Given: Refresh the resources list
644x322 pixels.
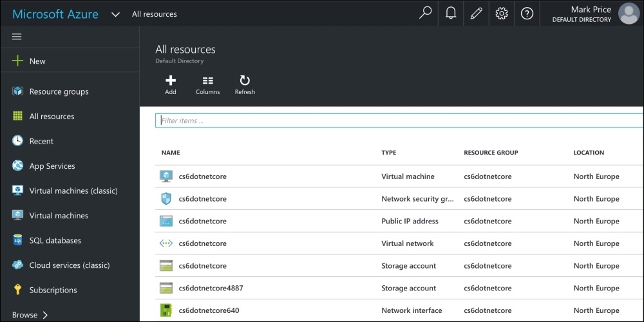Looking at the screenshot, I should tap(245, 85).
